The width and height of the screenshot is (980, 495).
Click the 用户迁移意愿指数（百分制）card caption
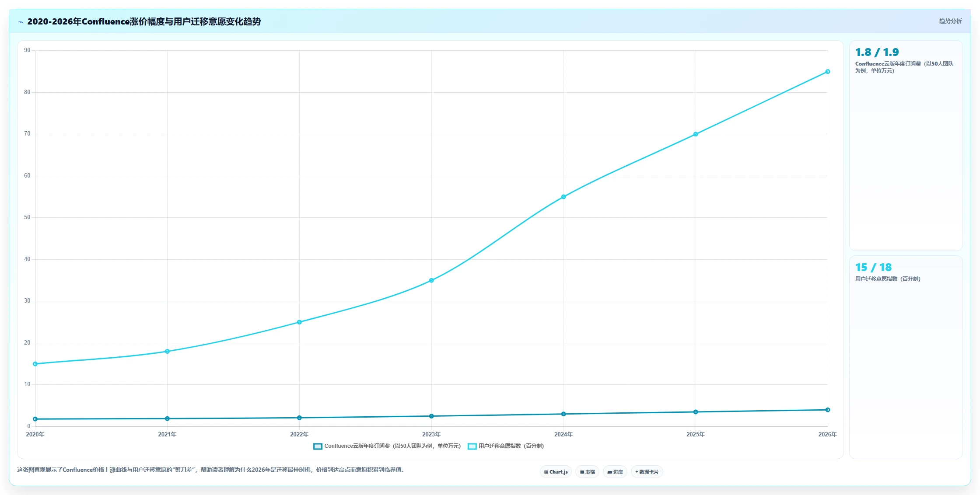[x=888, y=279]
